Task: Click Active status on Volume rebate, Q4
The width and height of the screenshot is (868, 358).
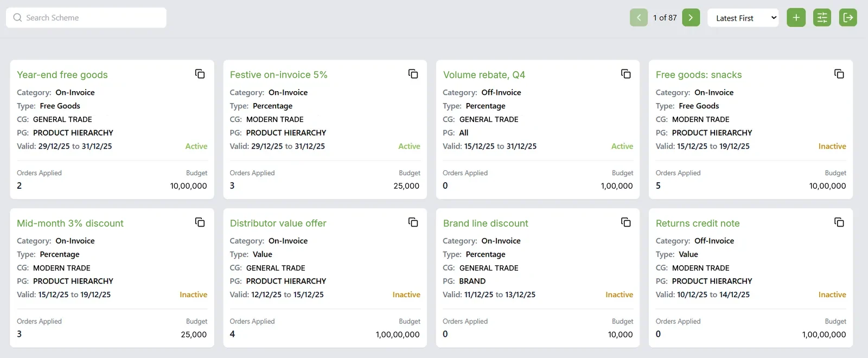Action: pos(622,146)
